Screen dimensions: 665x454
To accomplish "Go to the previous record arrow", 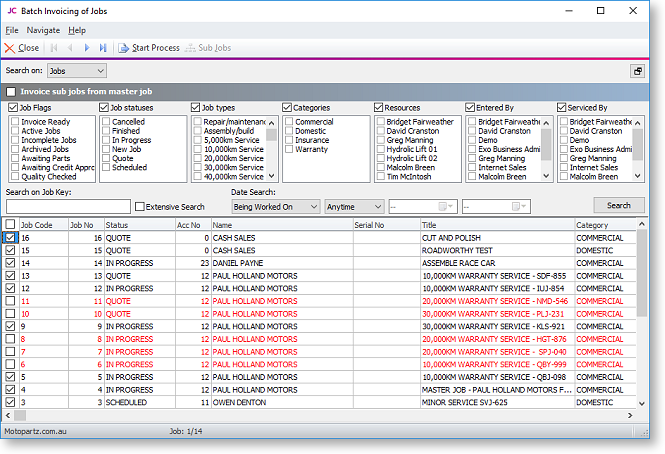I will coord(70,47).
